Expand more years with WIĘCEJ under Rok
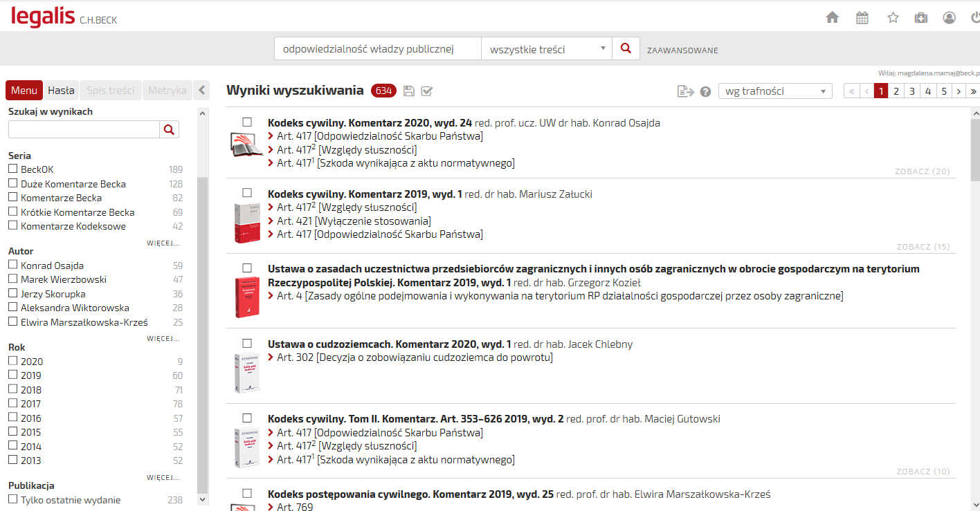Image resolution: width=980 pixels, height=511 pixels. 163,478
